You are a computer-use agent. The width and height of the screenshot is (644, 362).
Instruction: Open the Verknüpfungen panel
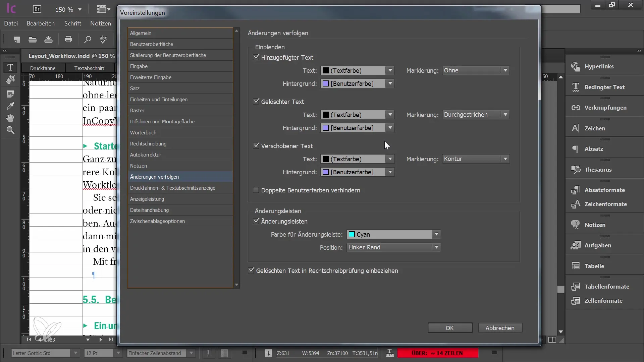(605, 107)
